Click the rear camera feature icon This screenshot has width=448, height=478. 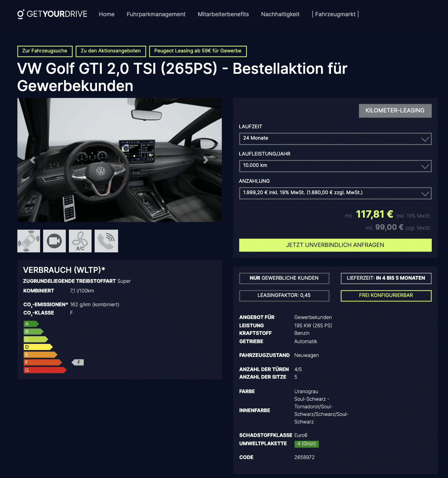(55, 241)
